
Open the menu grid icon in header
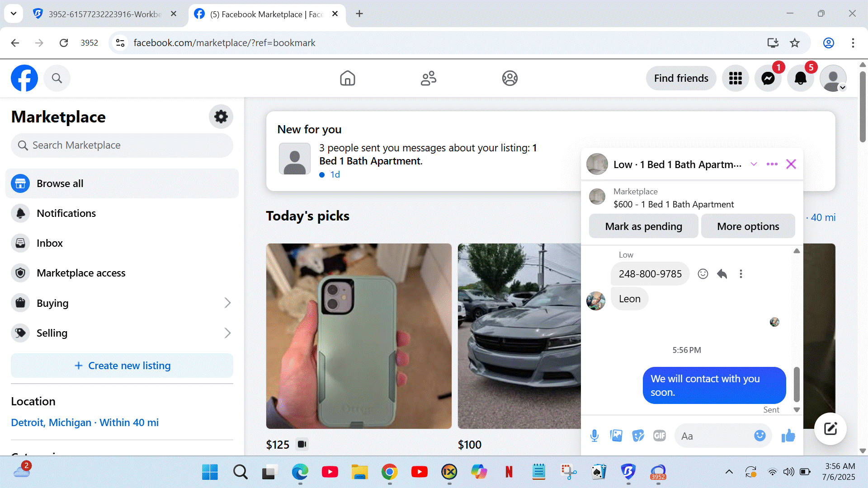[735, 78]
